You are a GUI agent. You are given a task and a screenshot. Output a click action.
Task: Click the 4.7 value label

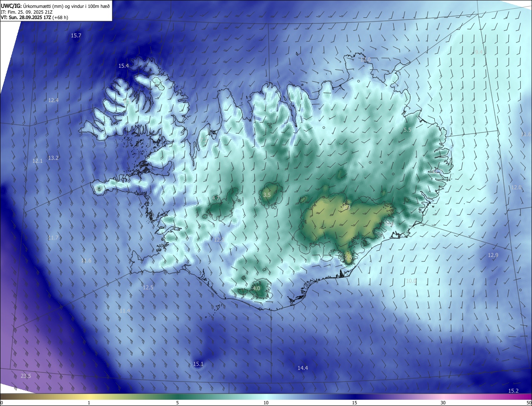[x=216, y=198]
